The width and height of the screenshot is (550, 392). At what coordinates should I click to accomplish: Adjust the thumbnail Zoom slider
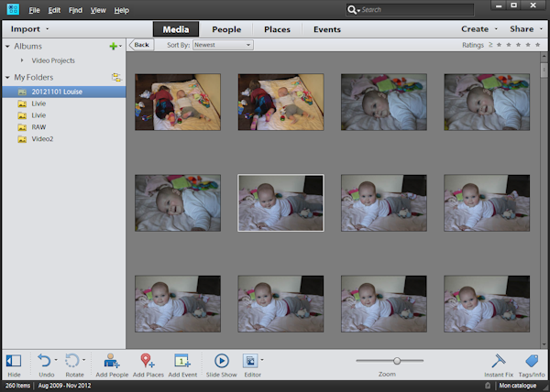click(396, 361)
